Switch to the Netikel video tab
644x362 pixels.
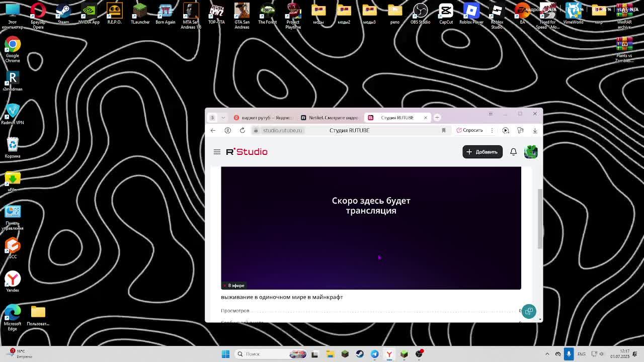[330, 118]
